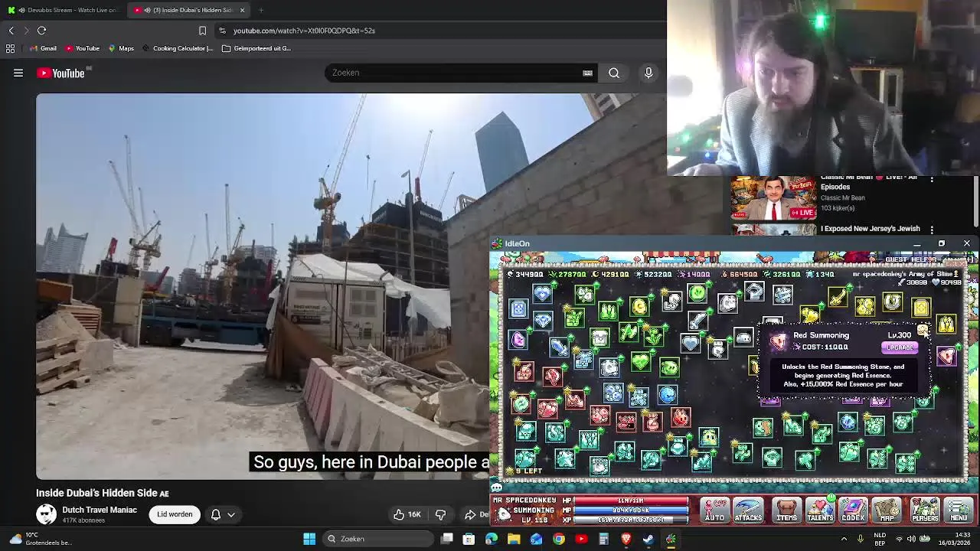The height and width of the screenshot is (551, 980).
Task: Open the YouTube guide hamburger menu
Action: point(18,73)
